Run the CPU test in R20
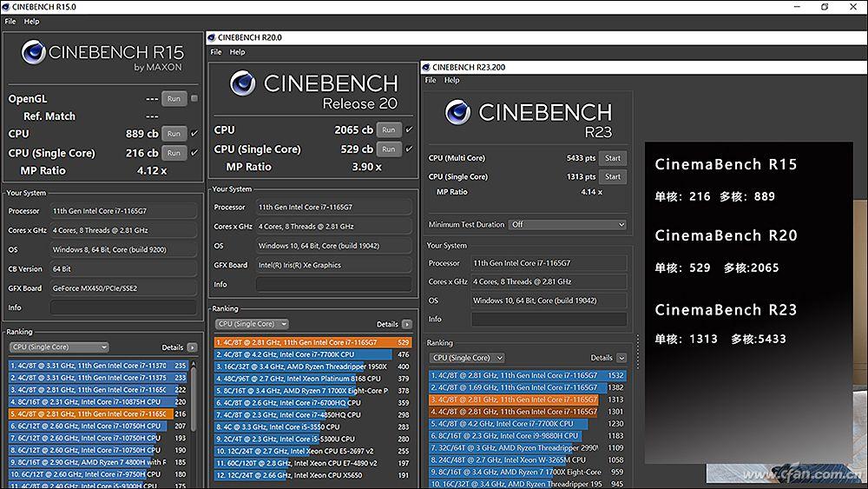Screen dimensions: 868x489 389,129
